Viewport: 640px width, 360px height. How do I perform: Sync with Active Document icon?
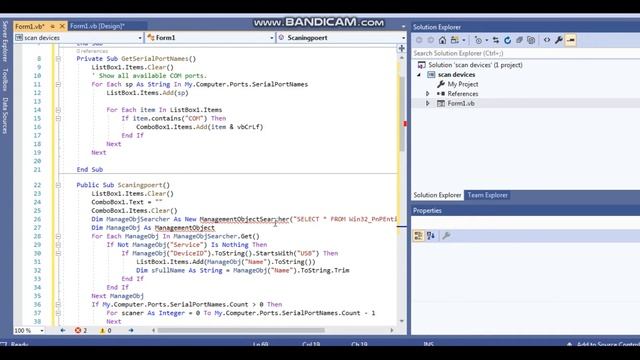[x=496, y=40]
